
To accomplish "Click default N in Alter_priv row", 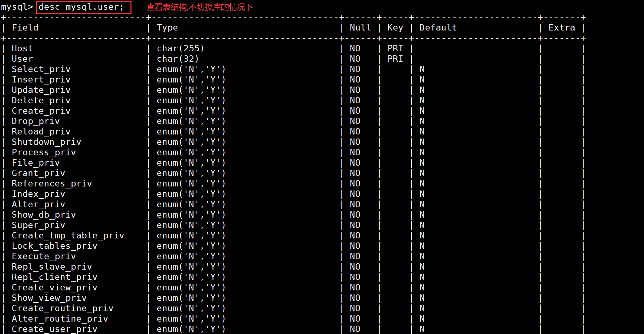I will click(422, 204).
